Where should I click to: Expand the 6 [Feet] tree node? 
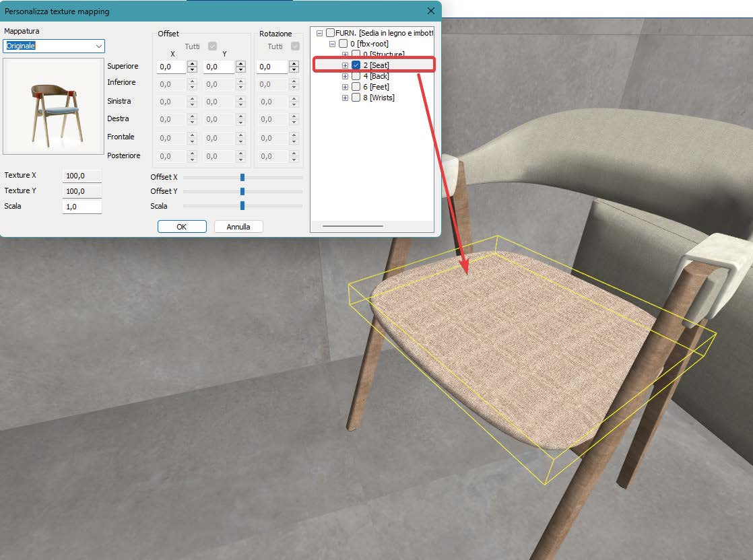click(344, 86)
